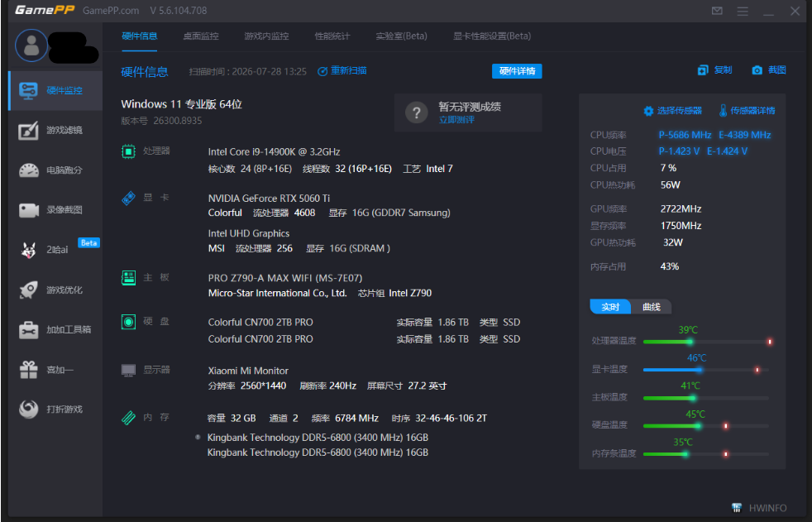Click the Intel Core i9-14900K processor text

pyautogui.click(x=274, y=151)
